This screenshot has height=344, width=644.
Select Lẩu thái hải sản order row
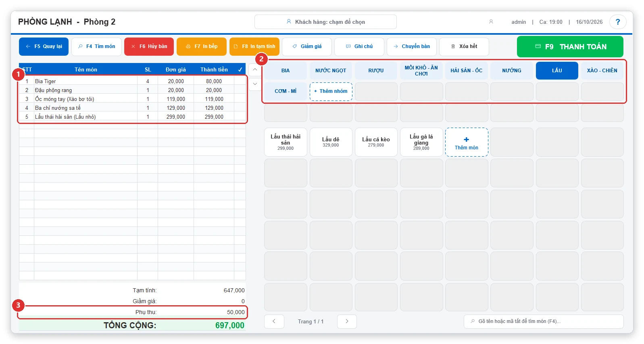point(132,117)
